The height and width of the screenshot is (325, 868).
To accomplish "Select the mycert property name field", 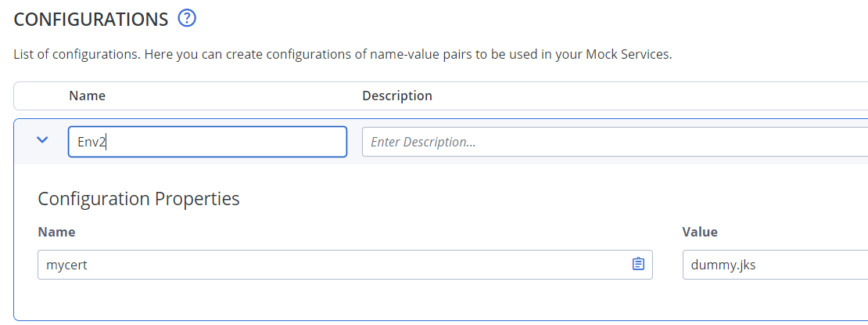I will point(345,265).
